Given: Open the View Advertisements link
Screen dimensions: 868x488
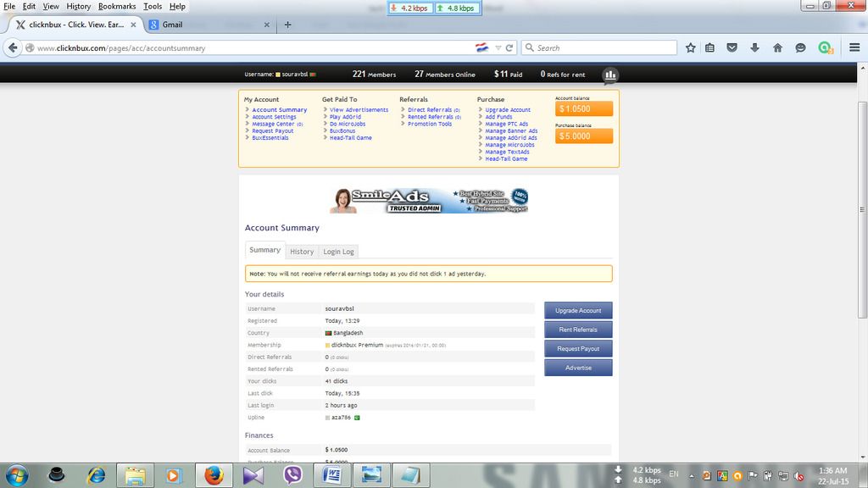Looking at the screenshot, I should [x=359, y=110].
